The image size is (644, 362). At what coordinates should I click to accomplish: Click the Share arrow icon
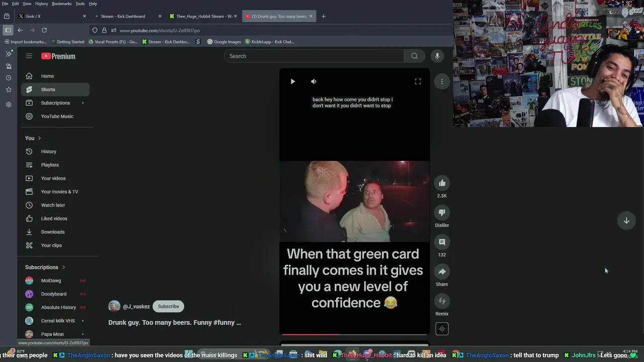pyautogui.click(x=442, y=272)
